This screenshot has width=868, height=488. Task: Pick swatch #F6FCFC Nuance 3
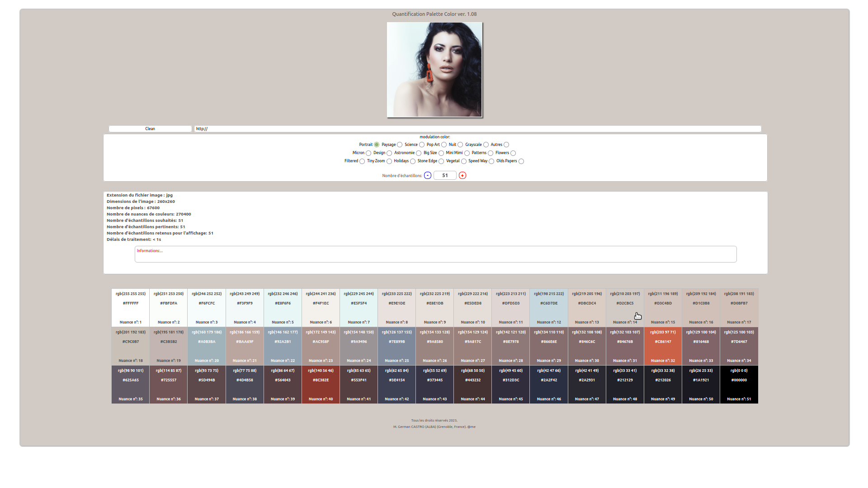point(207,308)
